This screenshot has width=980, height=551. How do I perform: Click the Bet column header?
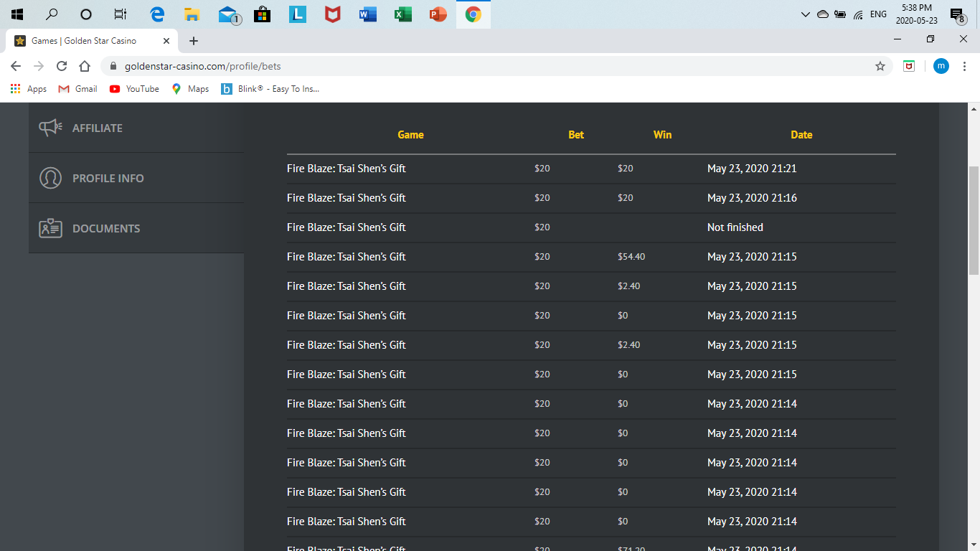(x=576, y=135)
